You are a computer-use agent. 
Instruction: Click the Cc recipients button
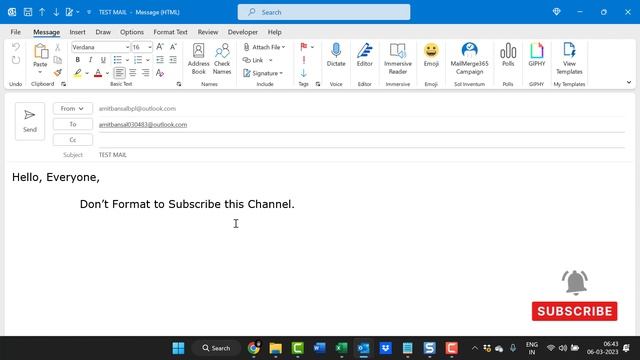click(73, 140)
